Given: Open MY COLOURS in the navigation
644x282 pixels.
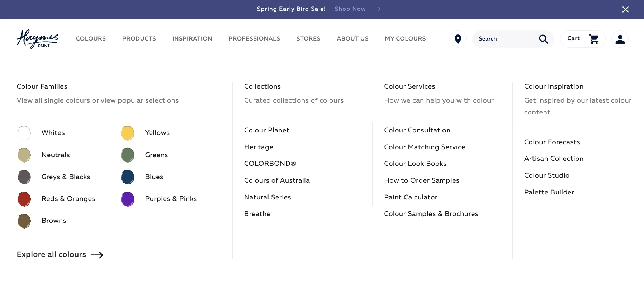Looking at the screenshot, I should coord(405,39).
